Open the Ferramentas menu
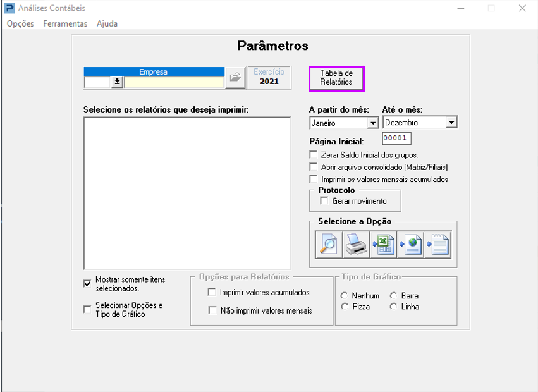This screenshot has height=392, width=538. coord(65,23)
